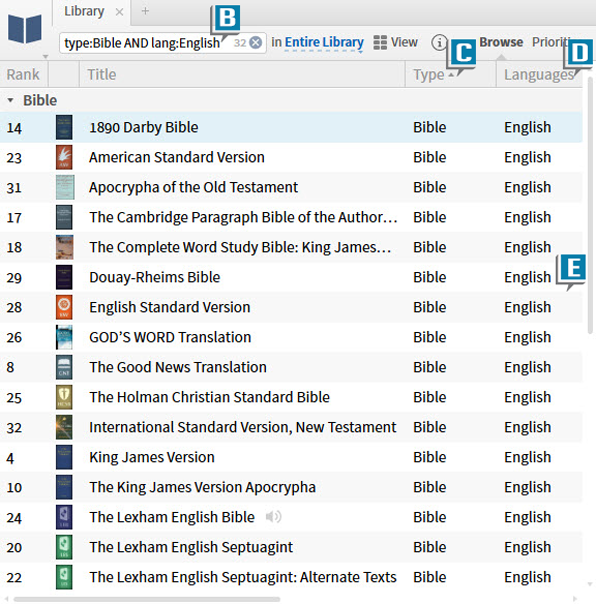Viewport: 596px width, 604px height.
Task: Click English language cell in King James Version row
Action: (x=527, y=457)
